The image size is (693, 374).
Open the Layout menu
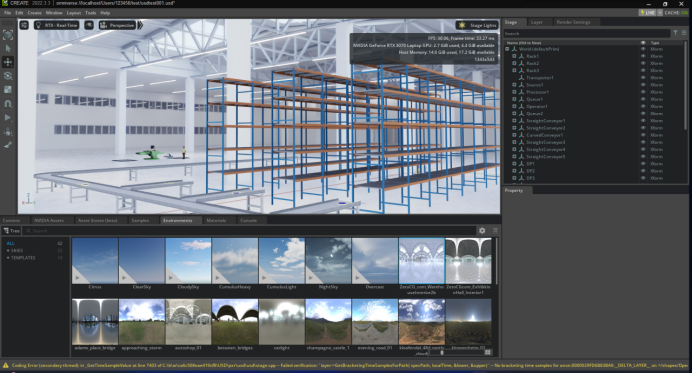click(74, 13)
